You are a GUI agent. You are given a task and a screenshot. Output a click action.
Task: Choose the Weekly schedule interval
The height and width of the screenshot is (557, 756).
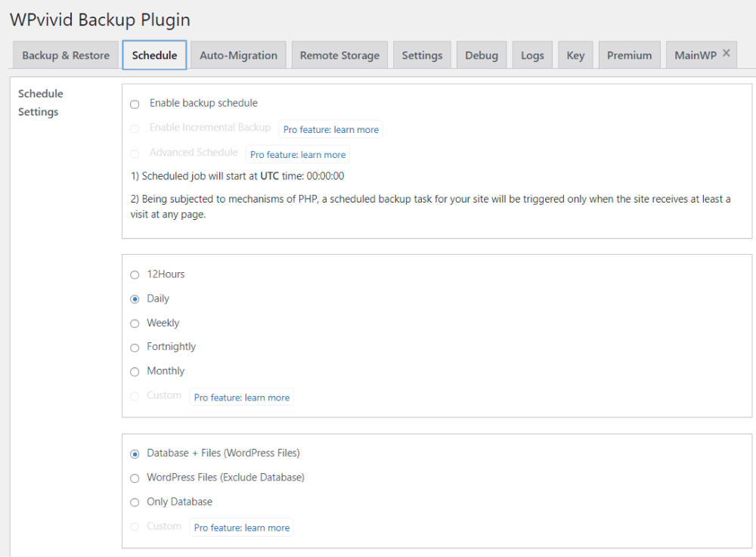click(x=135, y=323)
